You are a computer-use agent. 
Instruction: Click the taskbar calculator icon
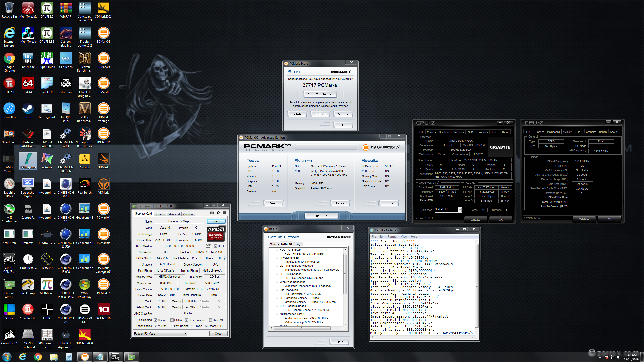[69, 357]
